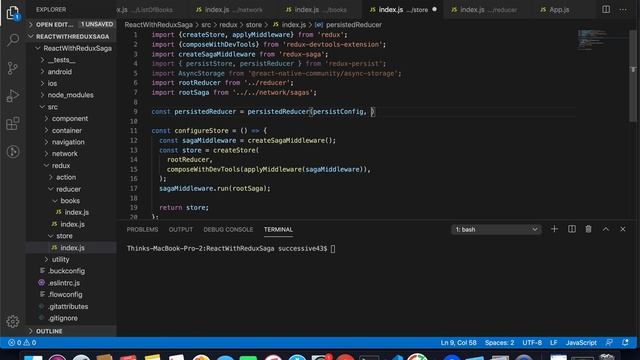Image resolution: width=640 pixels, height=360 pixels.
Task: Close the terminal panel
Action: click(x=623, y=229)
